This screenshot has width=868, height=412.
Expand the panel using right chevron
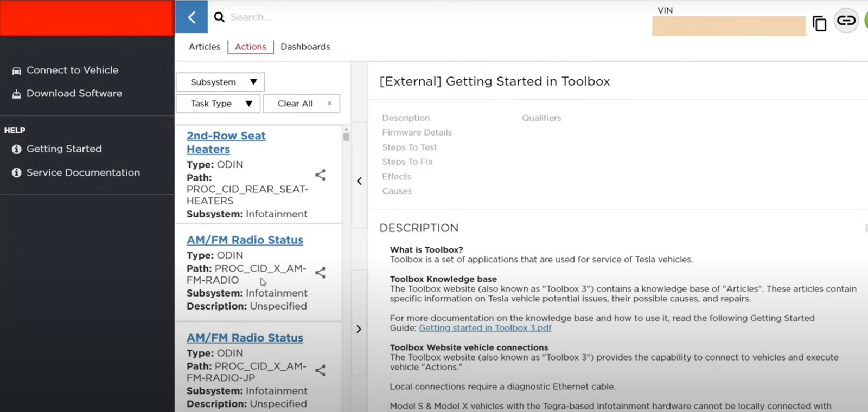[359, 329]
